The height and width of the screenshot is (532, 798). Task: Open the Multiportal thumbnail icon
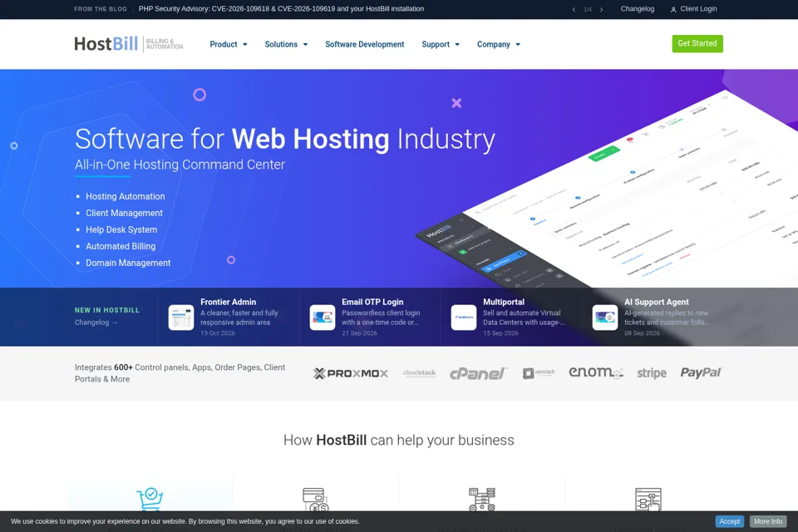tap(464, 318)
